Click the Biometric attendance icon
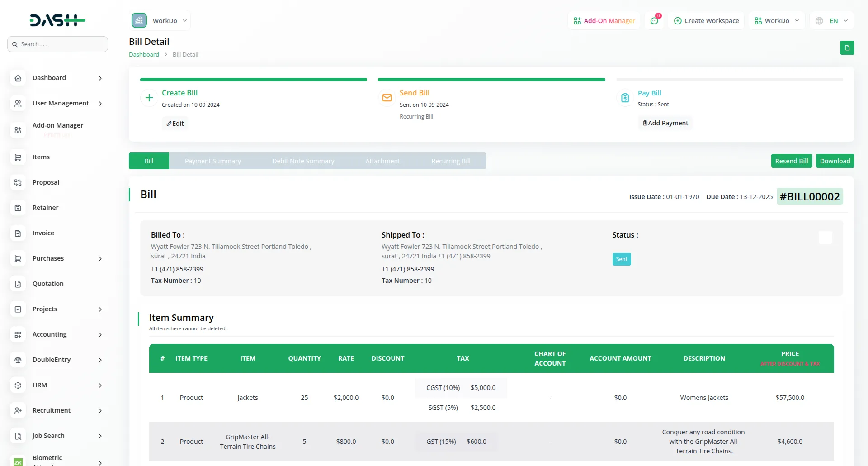 18,461
